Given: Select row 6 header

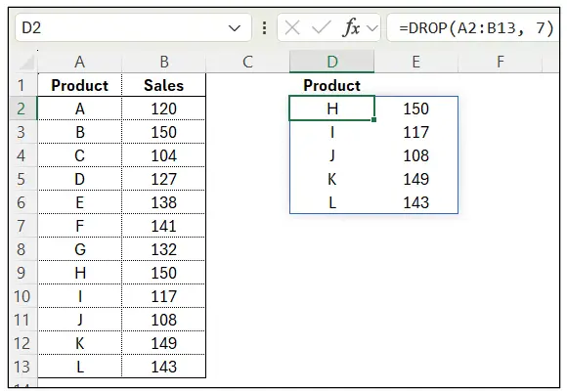Looking at the screenshot, I should pos(23,202).
